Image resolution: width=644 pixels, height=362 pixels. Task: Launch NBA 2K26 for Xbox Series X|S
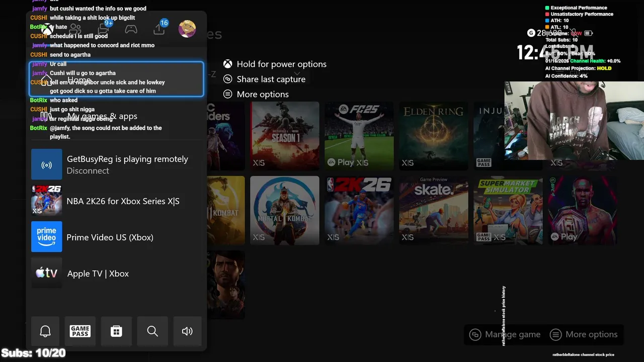pos(116,201)
